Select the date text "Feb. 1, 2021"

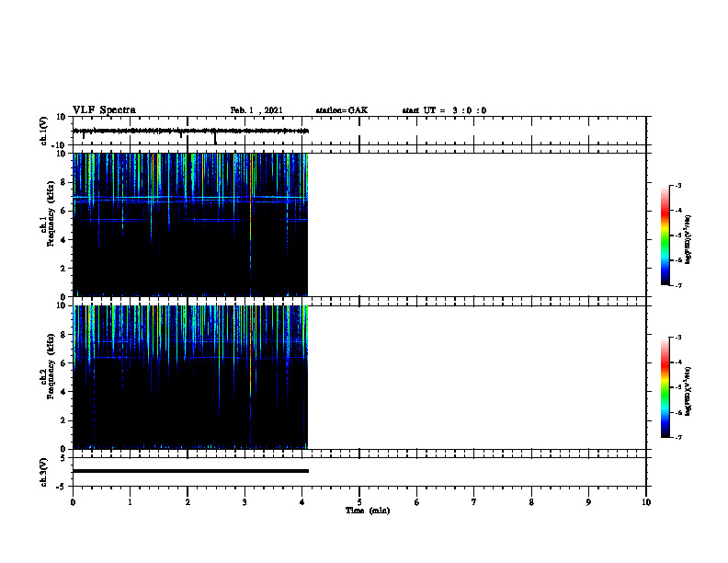click(x=256, y=110)
